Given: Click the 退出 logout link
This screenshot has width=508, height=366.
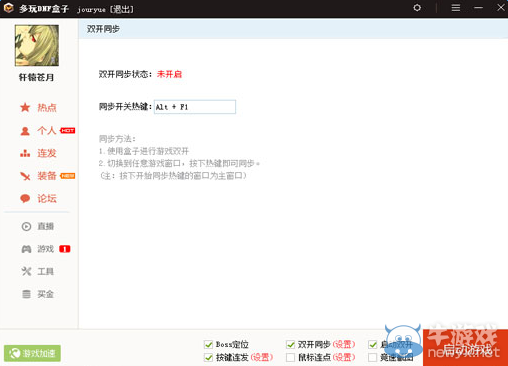Looking at the screenshot, I should pos(122,9).
